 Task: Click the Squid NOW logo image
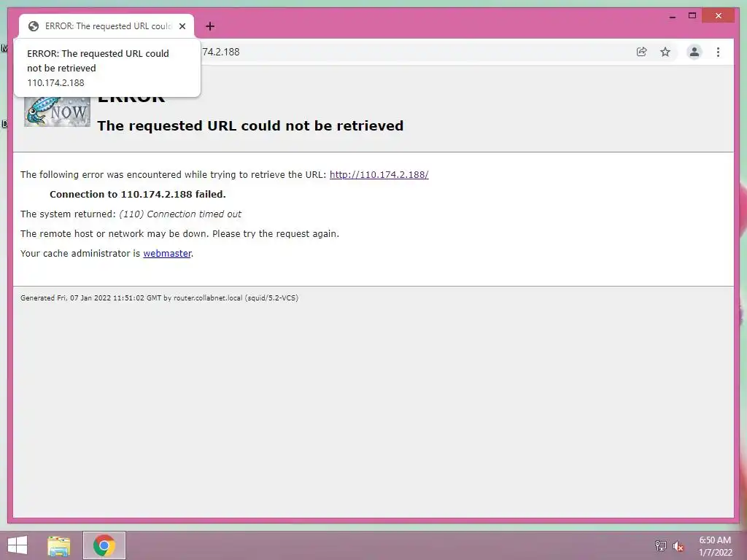tap(57, 112)
